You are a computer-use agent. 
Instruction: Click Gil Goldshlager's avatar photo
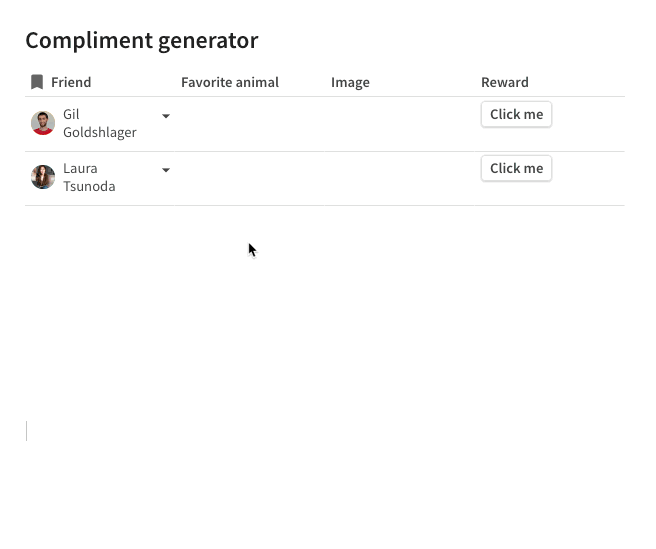43,123
